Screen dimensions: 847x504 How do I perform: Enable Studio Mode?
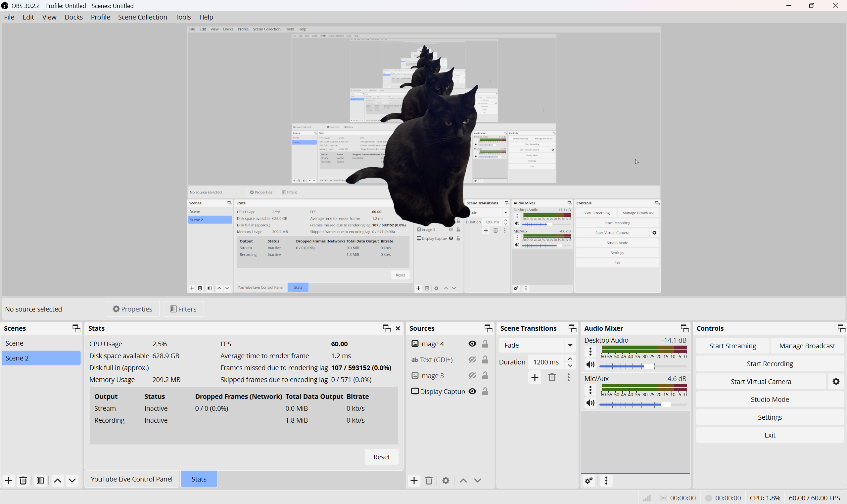(770, 399)
